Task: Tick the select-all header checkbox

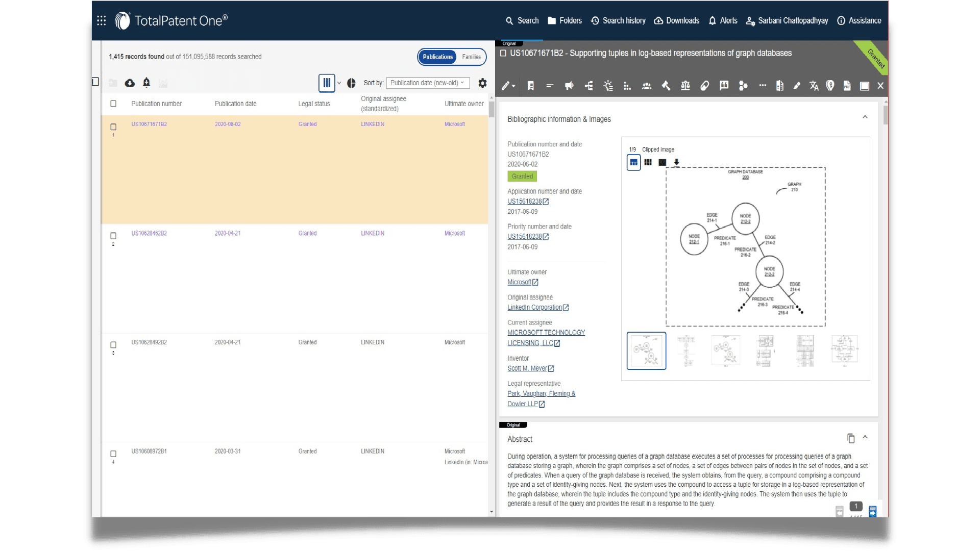Action: [x=113, y=104]
